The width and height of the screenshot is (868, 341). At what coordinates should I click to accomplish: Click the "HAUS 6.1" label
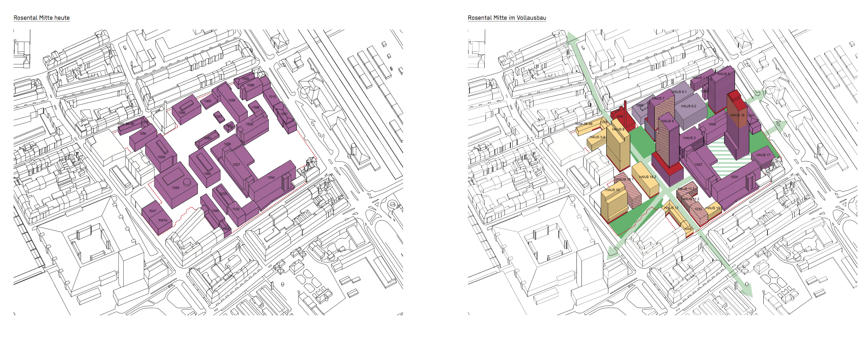[x=679, y=92]
